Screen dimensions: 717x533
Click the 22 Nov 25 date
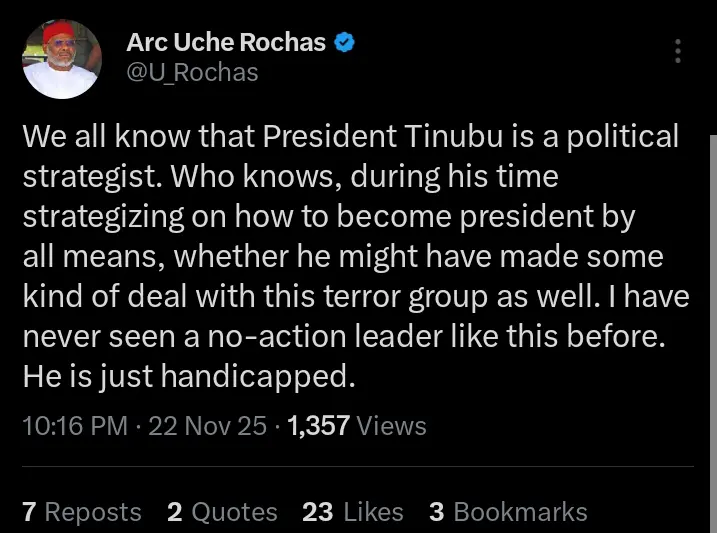click(x=207, y=426)
